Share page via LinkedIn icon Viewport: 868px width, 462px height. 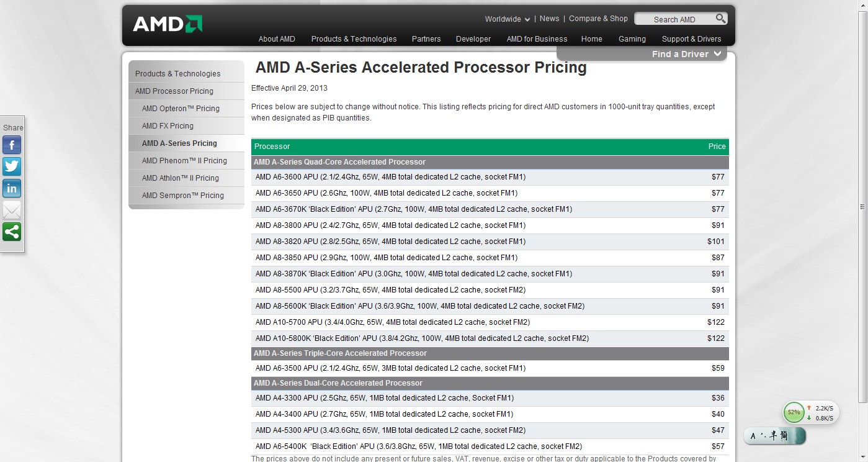point(12,188)
